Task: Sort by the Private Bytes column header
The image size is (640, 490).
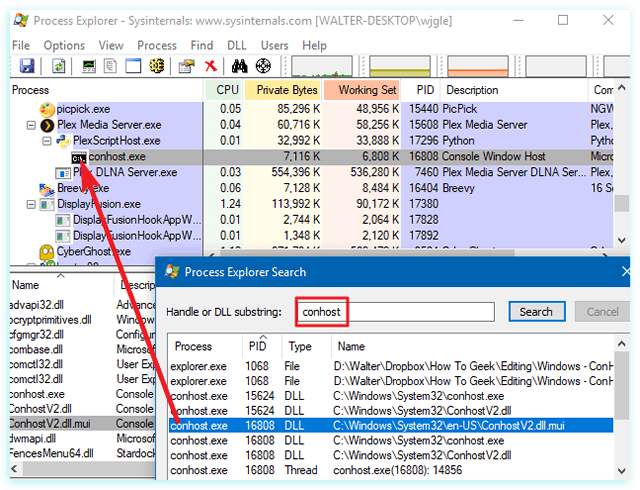Action: point(283,90)
